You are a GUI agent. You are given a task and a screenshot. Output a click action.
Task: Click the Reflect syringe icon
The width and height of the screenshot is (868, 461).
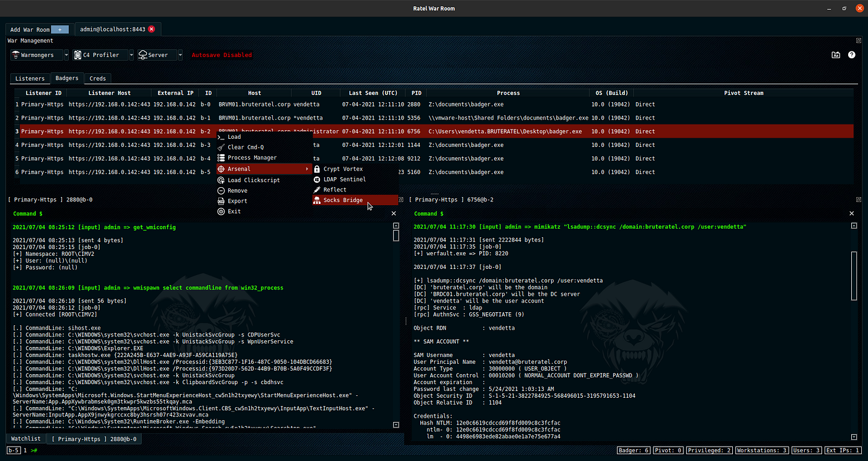pyautogui.click(x=317, y=190)
